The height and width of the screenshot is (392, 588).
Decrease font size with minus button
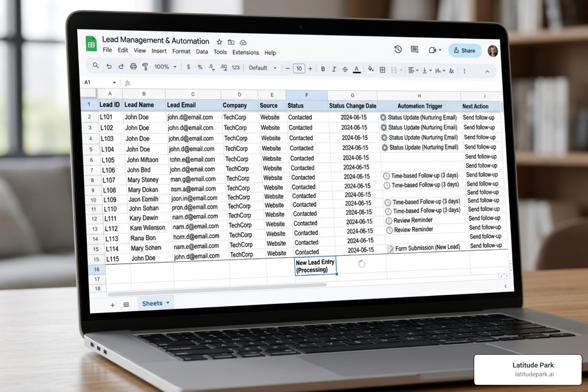pos(287,69)
